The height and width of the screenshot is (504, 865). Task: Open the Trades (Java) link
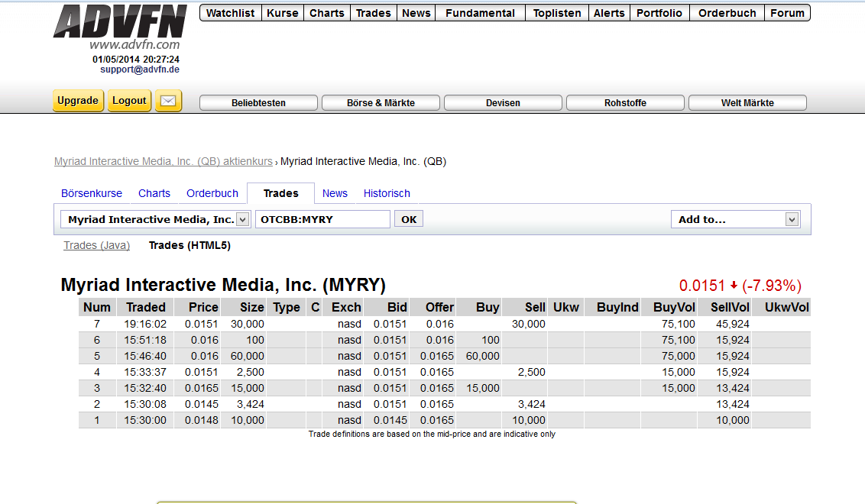pos(96,245)
